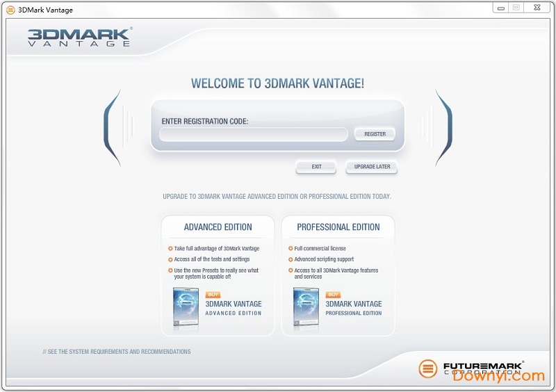556x392 pixels.
Task: Click the EXIT button
Action: pos(316,167)
